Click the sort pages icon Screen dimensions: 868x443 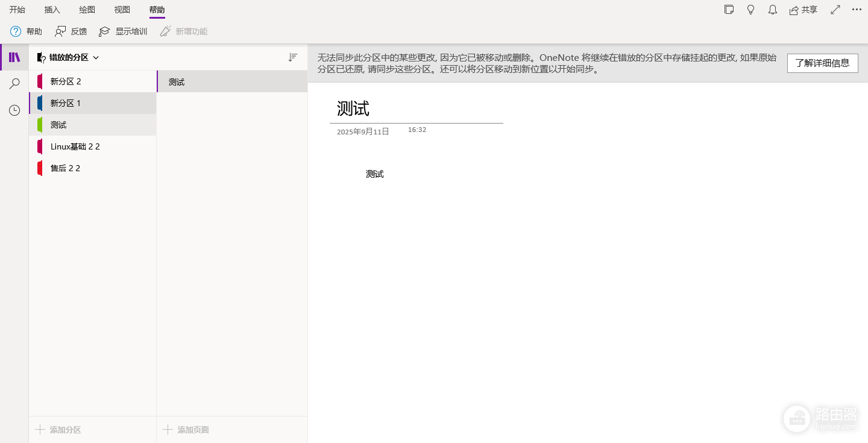coord(293,57)
